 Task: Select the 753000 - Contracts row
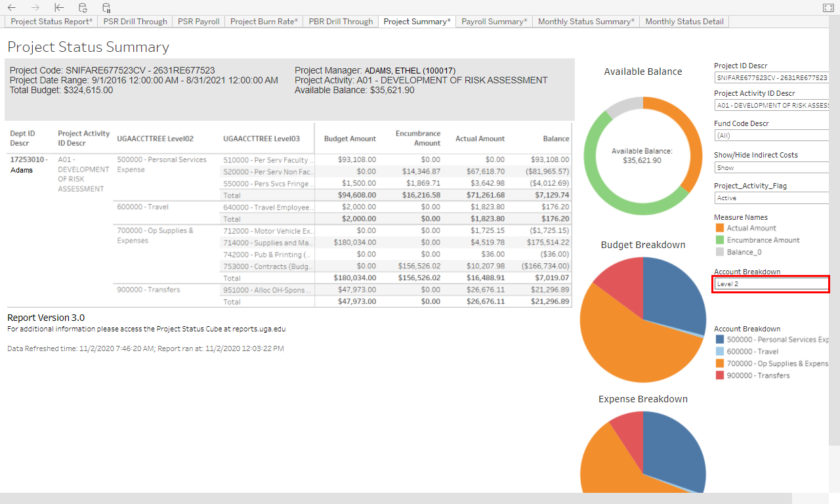pyautogui.click(x=268, y=266)
